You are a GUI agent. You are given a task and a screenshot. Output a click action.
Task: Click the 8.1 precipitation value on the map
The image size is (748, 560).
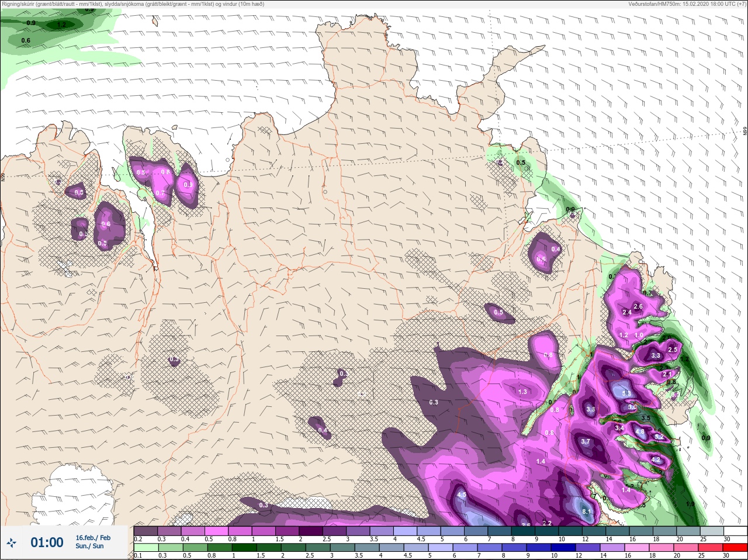click(x=587, y=511)
